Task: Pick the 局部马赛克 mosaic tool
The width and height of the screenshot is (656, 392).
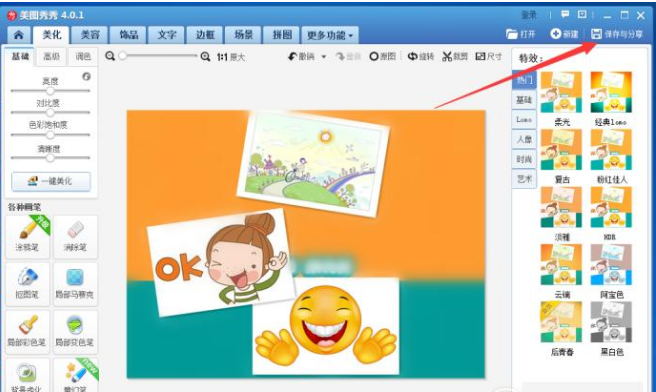Action: 76,284
